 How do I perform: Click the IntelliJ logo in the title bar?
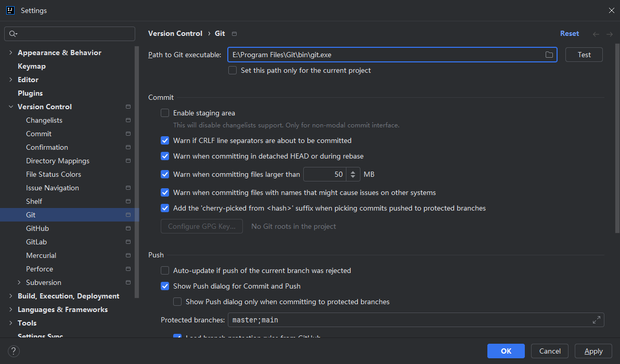(x=10, y=10)
